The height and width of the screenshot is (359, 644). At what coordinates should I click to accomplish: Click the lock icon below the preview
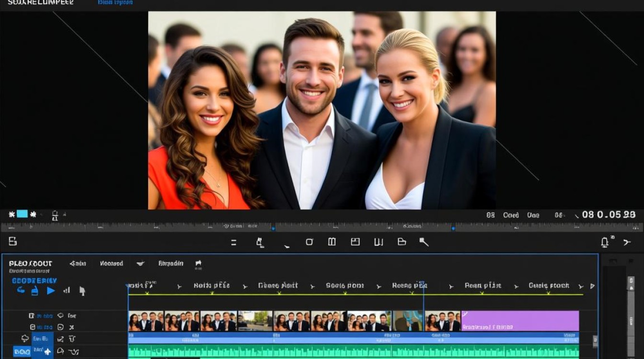pyautogui.click(x=55, y=215)
